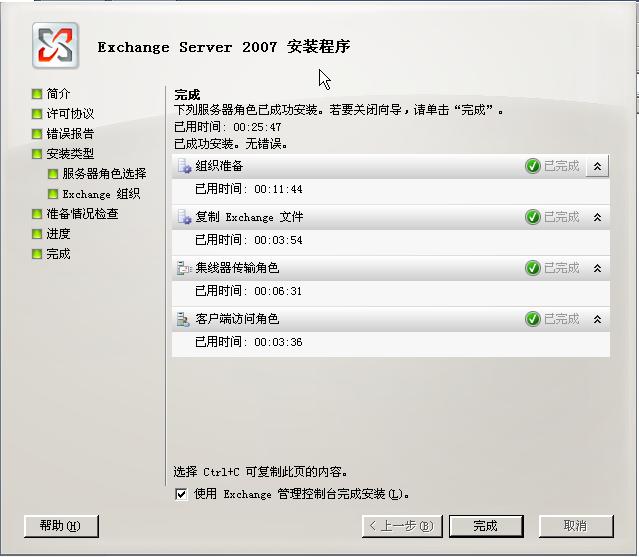639x557 pixels.
Task: Click the 上一步(B) back button
Action: coord(402,526)
